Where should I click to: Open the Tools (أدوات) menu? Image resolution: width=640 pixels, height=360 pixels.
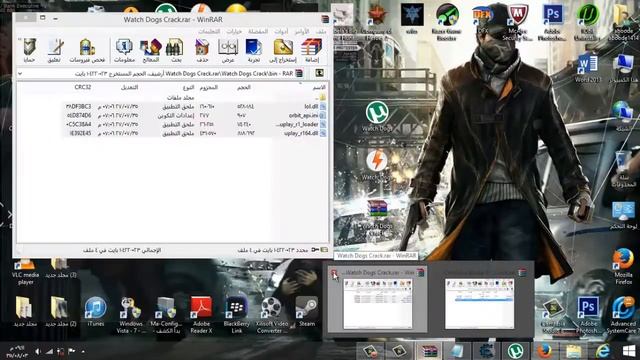(x=281, y=31)
